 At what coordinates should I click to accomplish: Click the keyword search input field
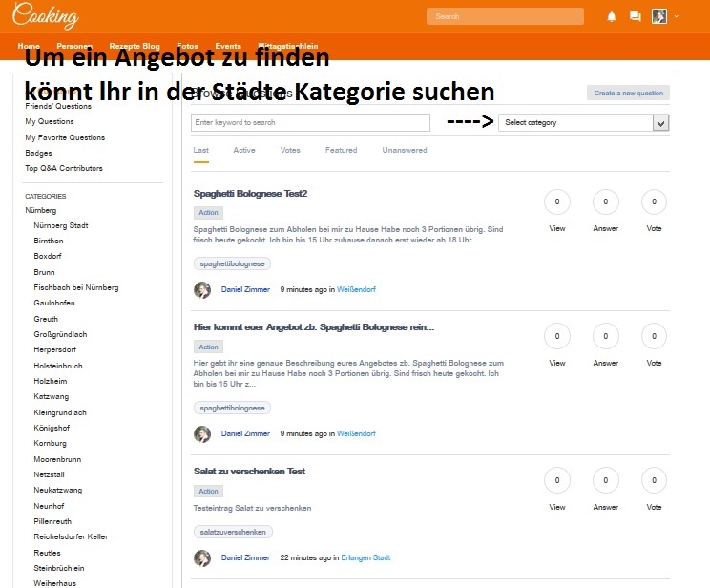tap(310, 122)
